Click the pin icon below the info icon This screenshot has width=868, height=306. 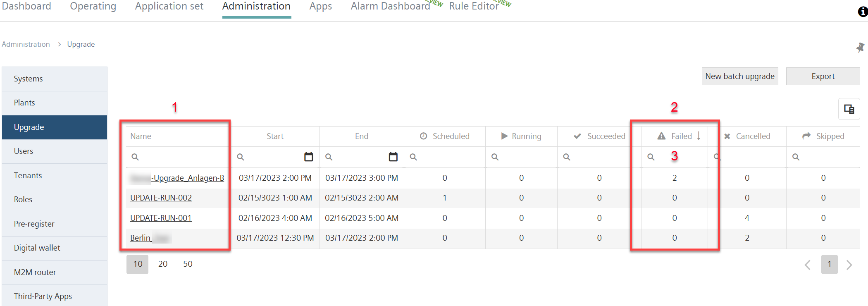click(x=860, y=48)
